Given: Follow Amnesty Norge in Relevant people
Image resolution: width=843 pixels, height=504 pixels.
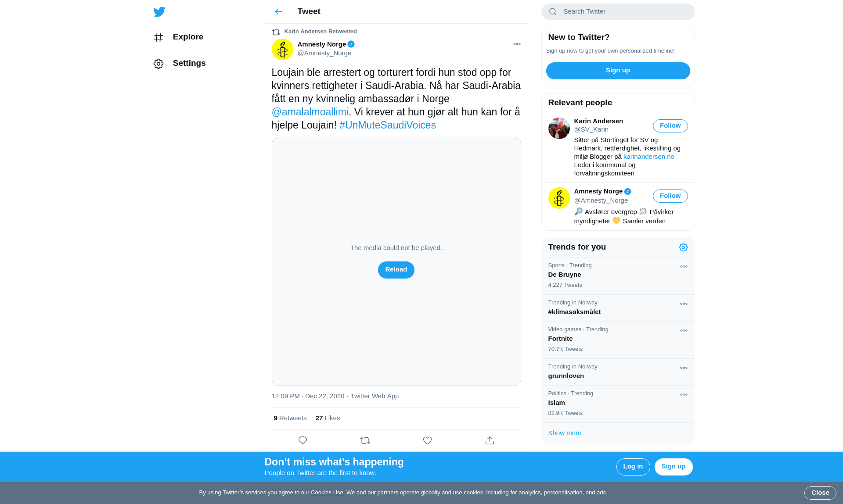Looking at the screenshot, I should pos(670,196).
